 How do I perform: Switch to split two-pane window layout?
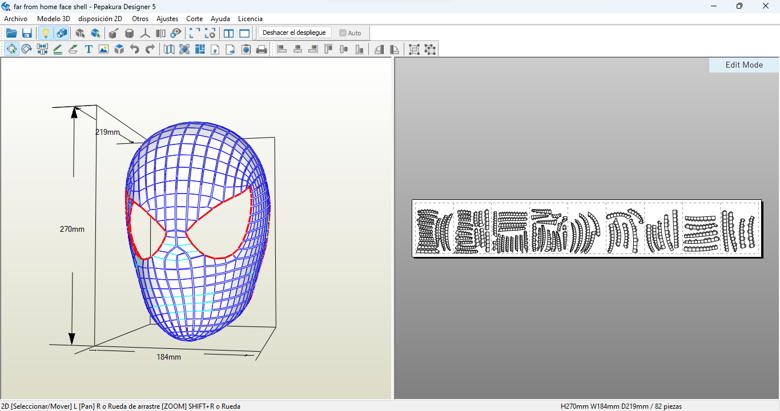229,33
